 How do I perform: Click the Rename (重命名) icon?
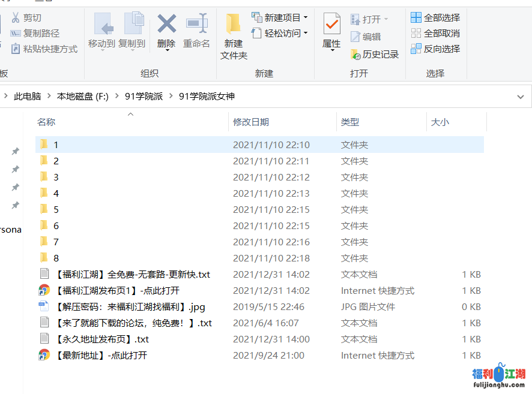click(196, 25)
